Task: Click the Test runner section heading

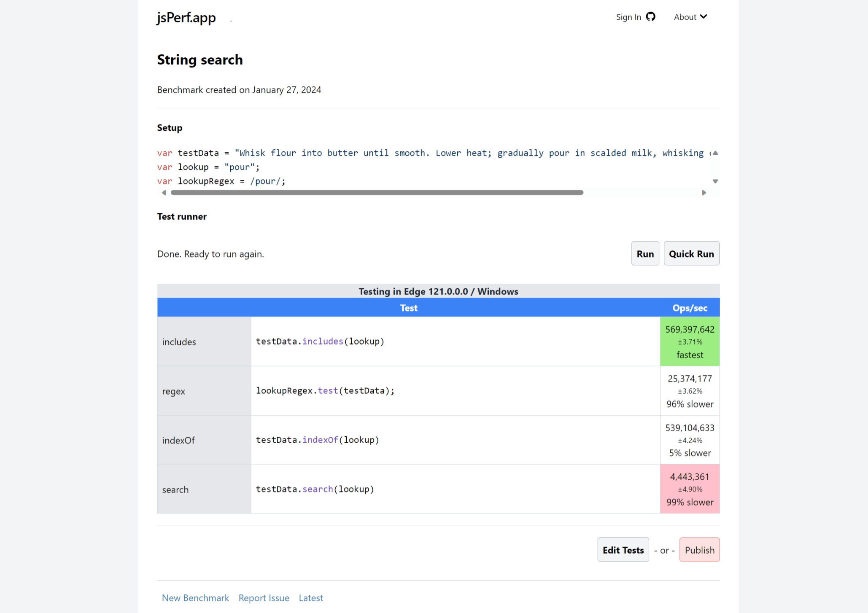Action: coord(182,216)
